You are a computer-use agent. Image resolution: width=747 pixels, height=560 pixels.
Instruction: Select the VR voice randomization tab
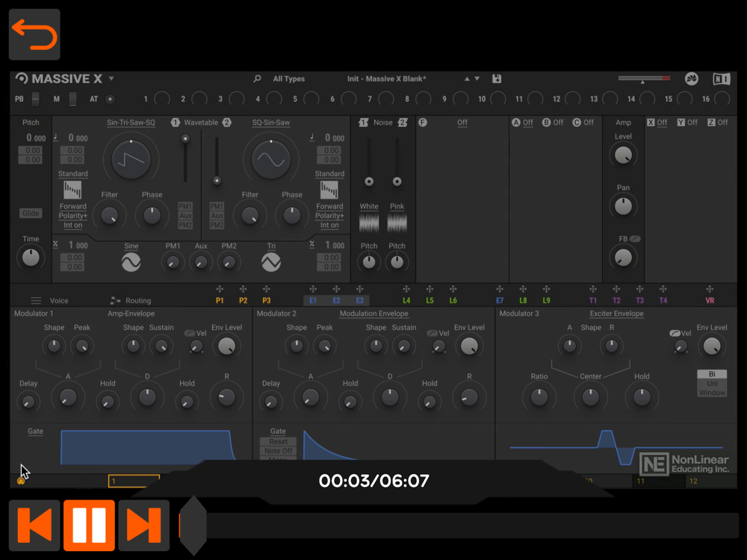[x=710, y=300]
